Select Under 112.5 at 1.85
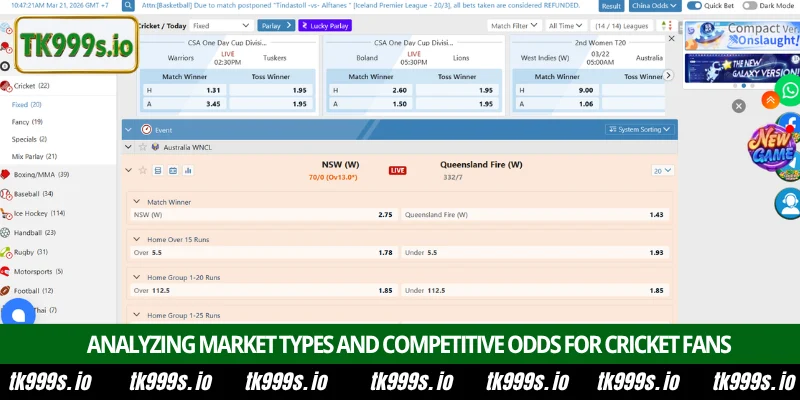The height and width of the screenshot is (400, 800). pyautogui.click(x=535, y=290)
